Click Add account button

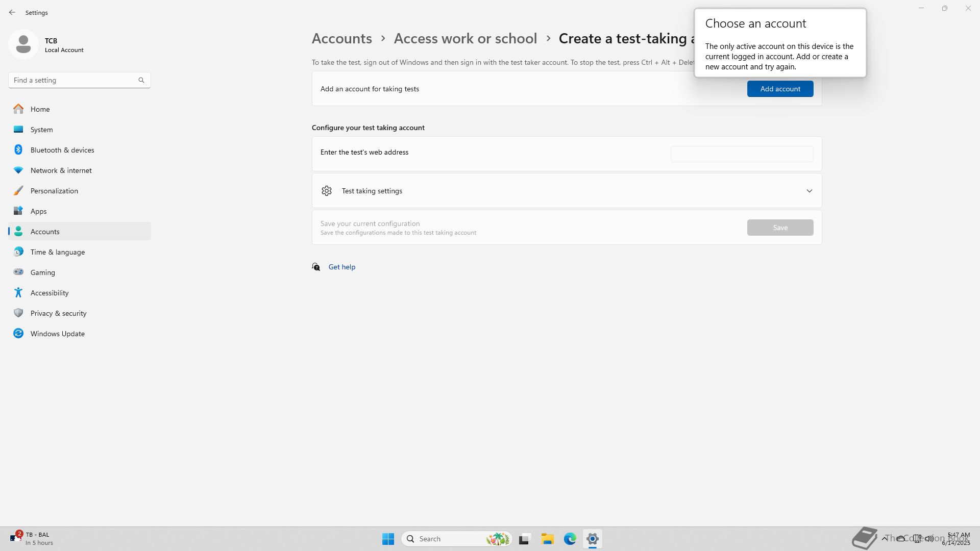point(780,89)
